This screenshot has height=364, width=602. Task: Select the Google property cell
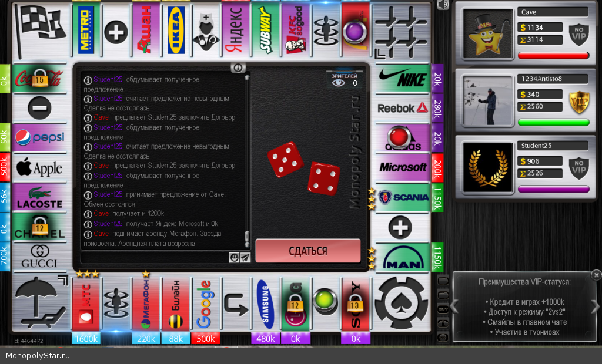[205, 304]
